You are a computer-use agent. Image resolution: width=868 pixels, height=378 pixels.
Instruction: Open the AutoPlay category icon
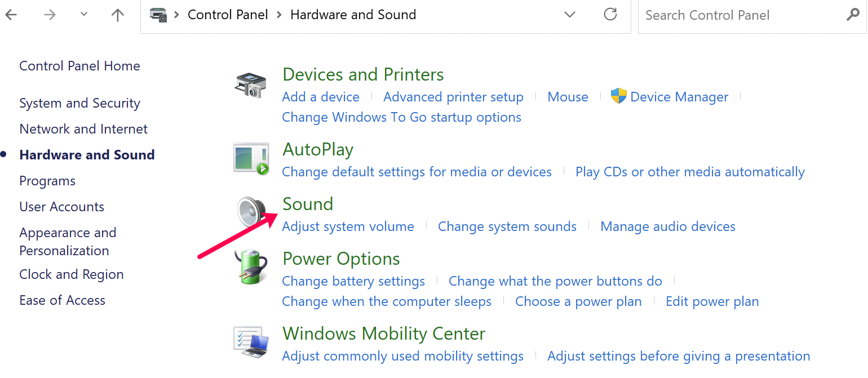point(251,158)
